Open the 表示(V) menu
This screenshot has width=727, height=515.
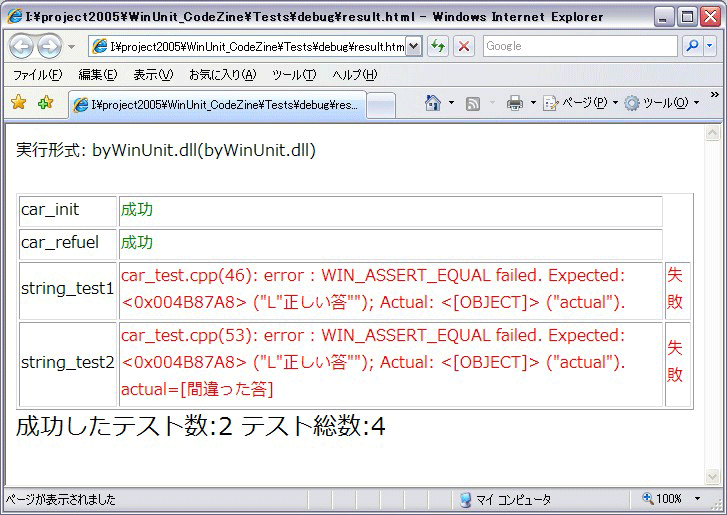point(153,75)
